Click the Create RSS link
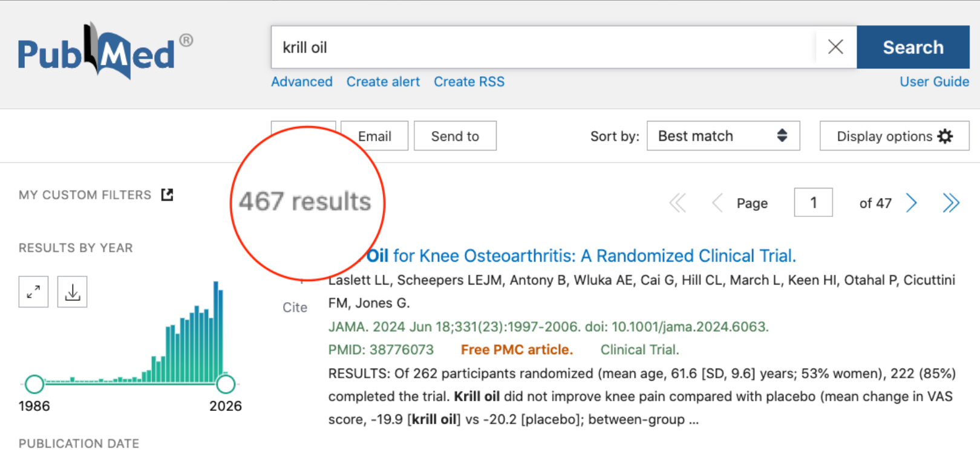 tap(469, 82)
